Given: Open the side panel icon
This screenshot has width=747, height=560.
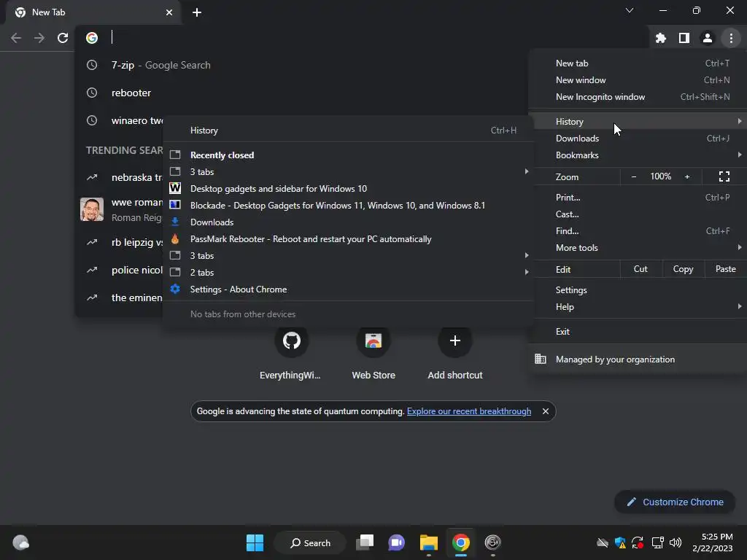Looking at the screenshot, I should tap(684, 38).
